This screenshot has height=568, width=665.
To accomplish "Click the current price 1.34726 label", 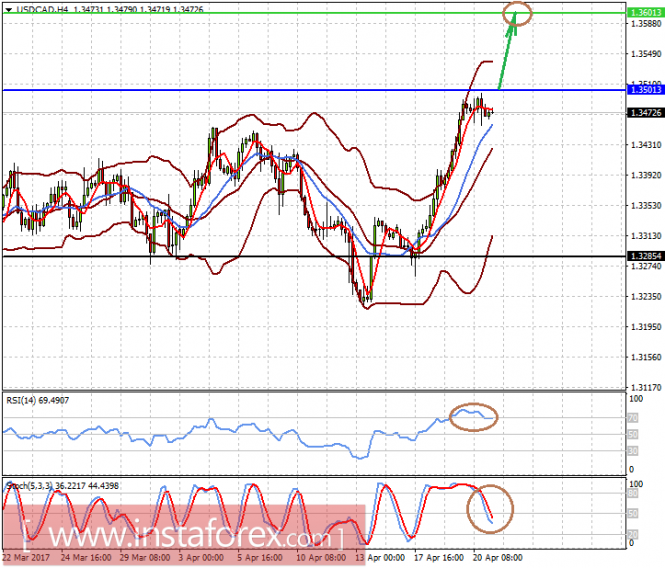I will pyautogui.click(x=645, y=112).
